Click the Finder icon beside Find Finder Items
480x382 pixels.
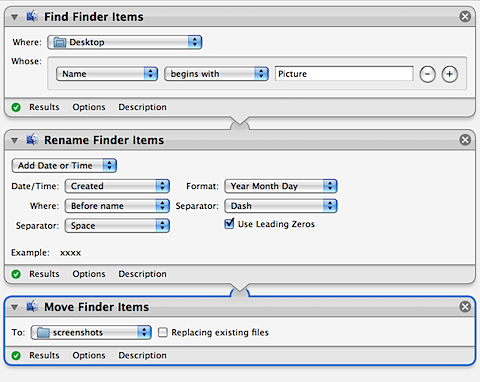(32, 16)
